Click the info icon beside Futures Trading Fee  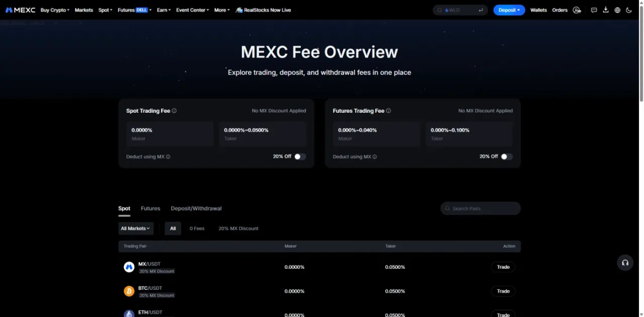[388, 111]
